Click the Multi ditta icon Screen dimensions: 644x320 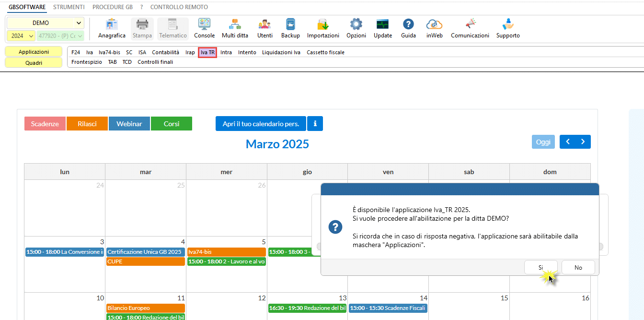click(x=235, y=29)
